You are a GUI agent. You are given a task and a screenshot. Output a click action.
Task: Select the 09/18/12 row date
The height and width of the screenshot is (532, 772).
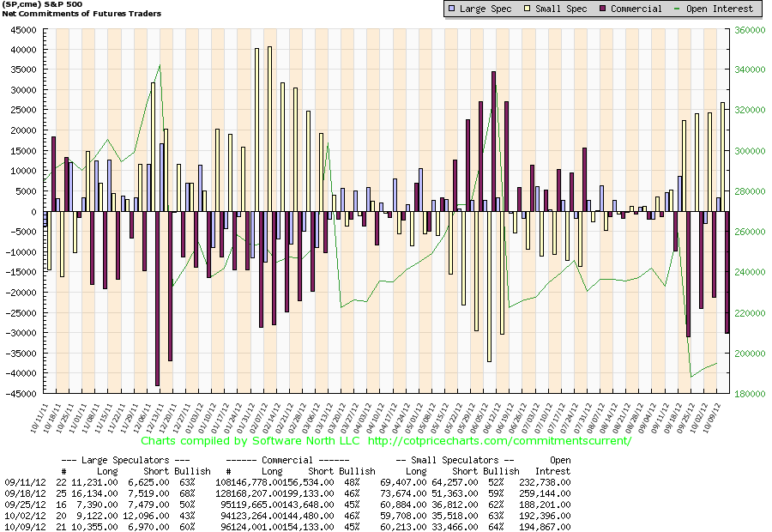[25, 493]
